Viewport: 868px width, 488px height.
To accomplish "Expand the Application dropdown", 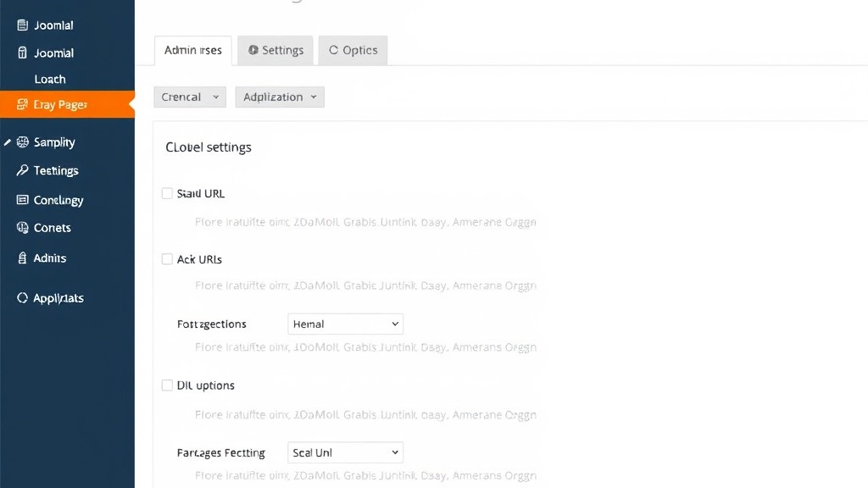I will point(279,97).
